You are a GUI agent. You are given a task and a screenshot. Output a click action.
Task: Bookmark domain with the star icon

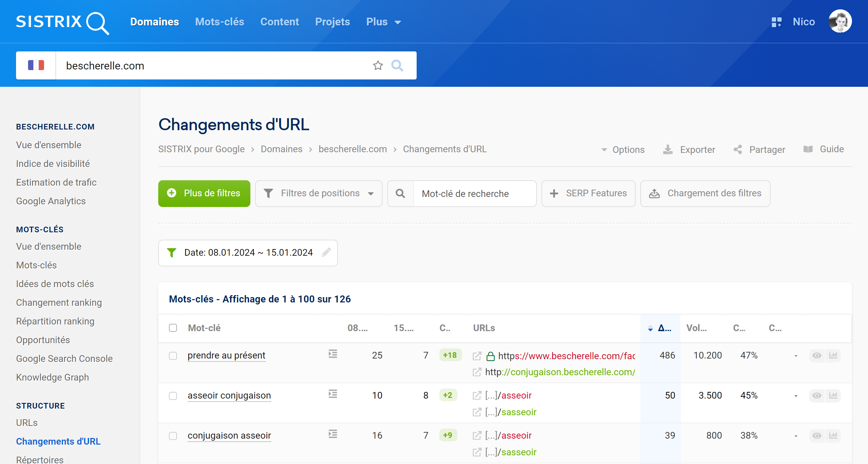pos(378,65)
